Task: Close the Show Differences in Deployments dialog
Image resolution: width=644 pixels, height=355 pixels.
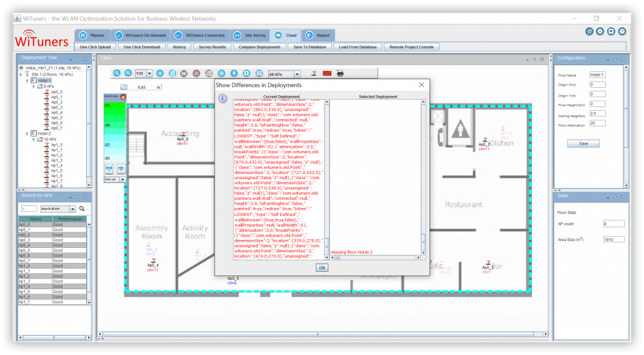Action: click(x=421, y=85)
